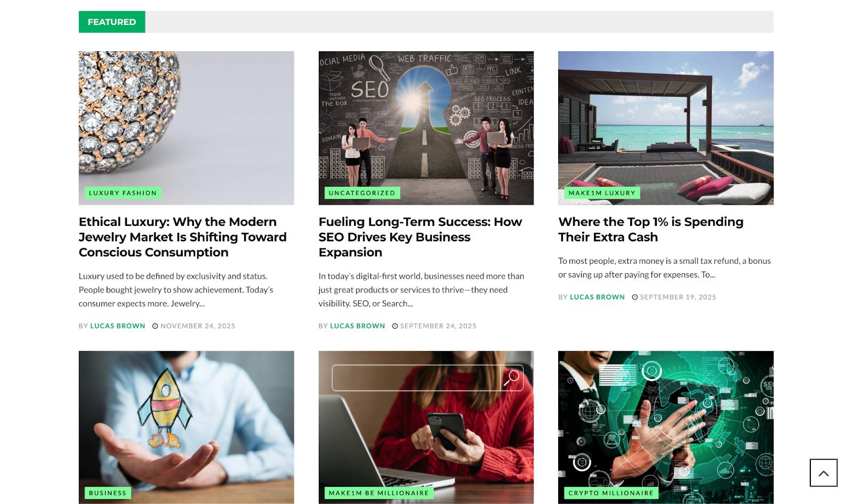Click the SEO chalkboard road thumbnail
The image size is (853, 504).
(426, 128)
